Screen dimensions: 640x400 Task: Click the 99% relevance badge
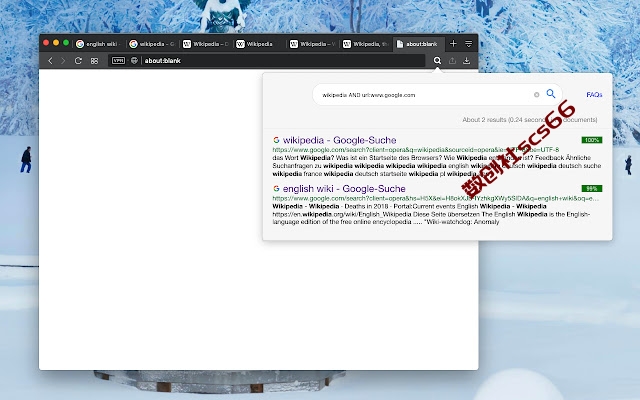coord(592,189)
